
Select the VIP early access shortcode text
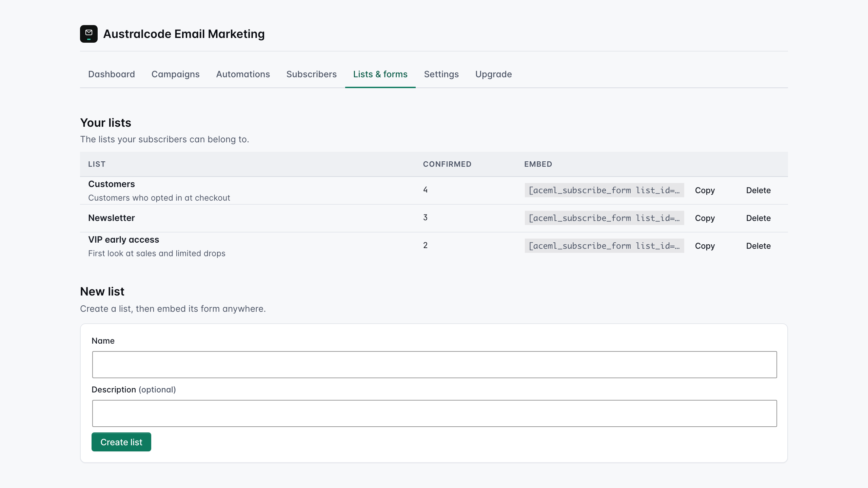tap(604, 246)
